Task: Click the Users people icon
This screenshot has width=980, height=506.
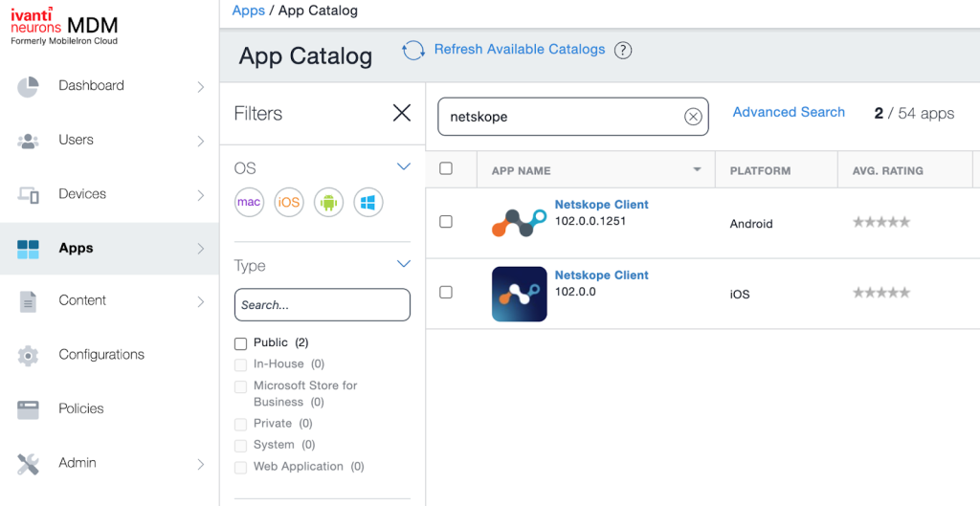Action: coord(28,142)
